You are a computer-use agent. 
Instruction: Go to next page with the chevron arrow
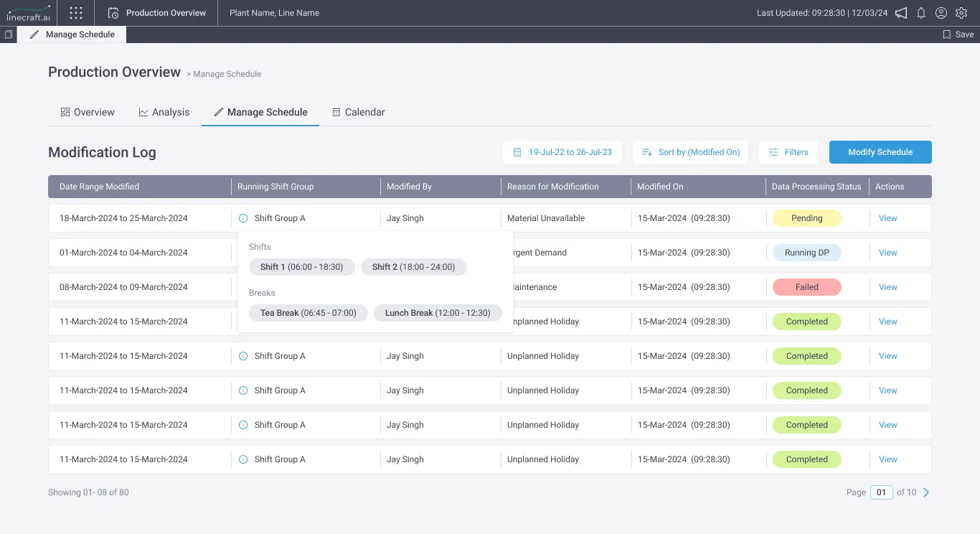coord(926,492)
